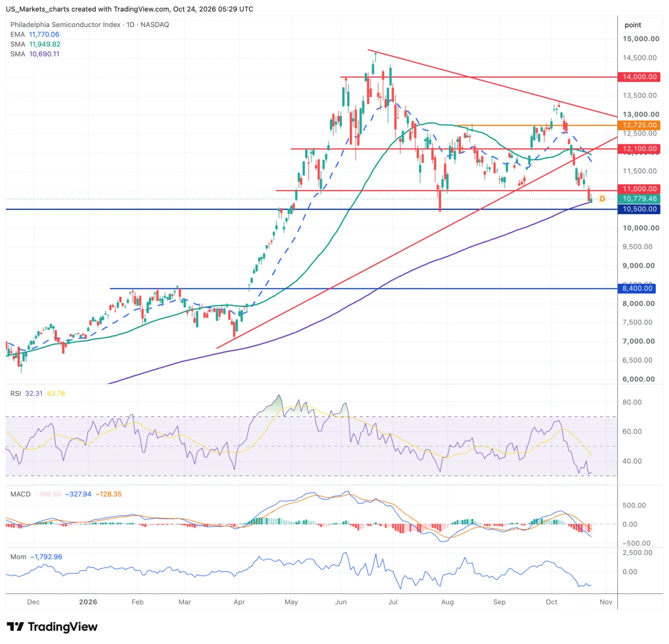This screenshot has height=644, width=669.
Task: Click the TradingView logo icon
Action: click(15, 627)
